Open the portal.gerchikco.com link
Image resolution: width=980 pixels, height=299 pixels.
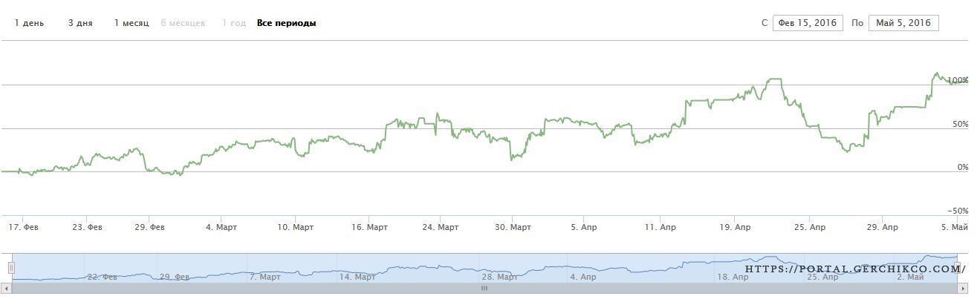(x=855, y=269)
